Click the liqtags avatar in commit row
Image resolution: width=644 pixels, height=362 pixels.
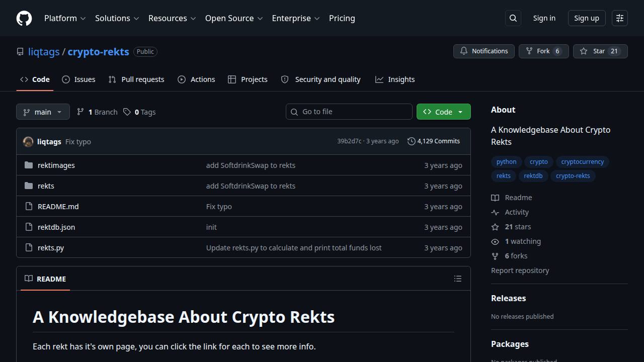28,142
